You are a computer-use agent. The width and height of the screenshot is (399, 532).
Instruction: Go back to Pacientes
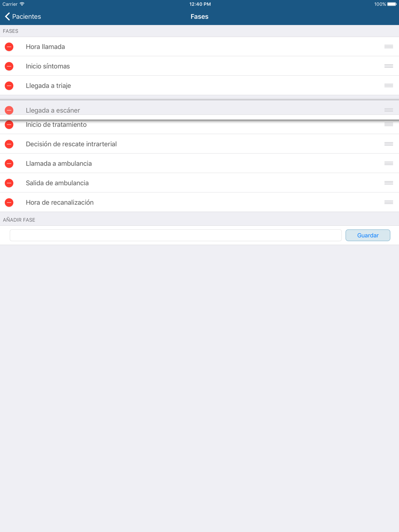click(23, 16)
